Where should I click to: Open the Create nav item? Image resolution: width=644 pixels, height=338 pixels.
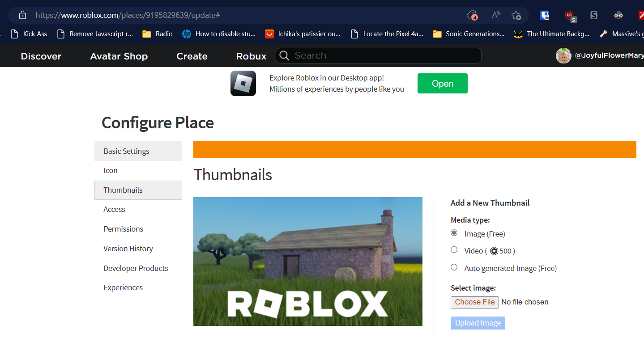(x=192, y=56)
